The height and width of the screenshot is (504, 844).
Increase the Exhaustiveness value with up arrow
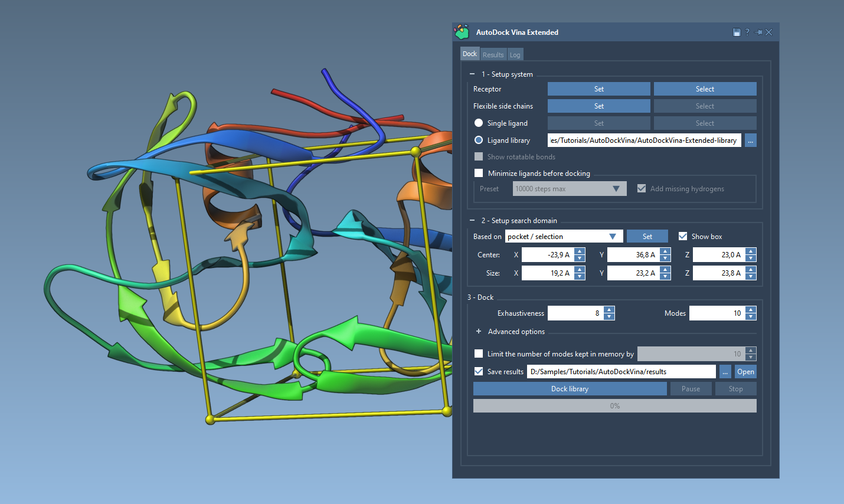[609, 310]
